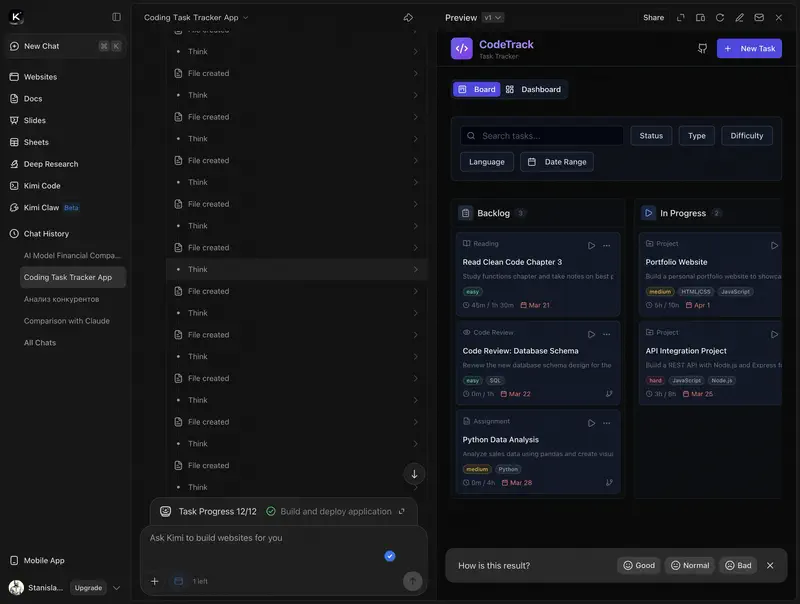This screenshot has width=800, height=604.
Task: Switch to Dashboard view
Action: coord(533,89)
